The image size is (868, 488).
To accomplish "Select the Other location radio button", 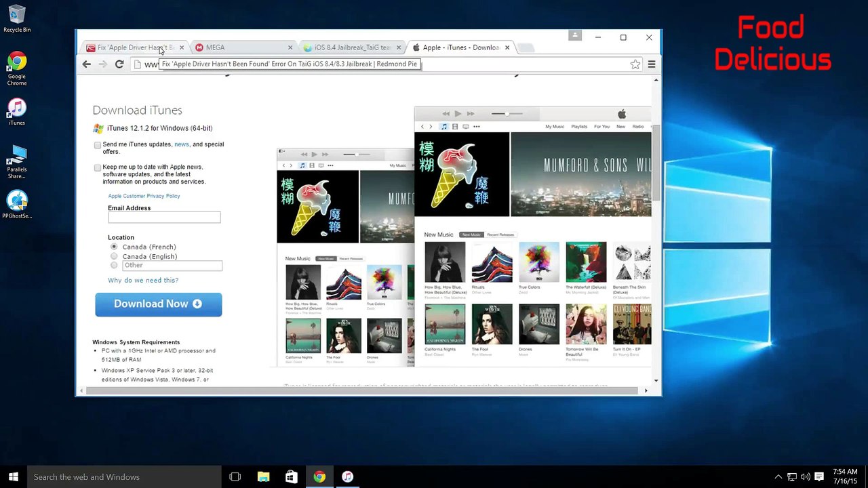I will coord(114,265).
